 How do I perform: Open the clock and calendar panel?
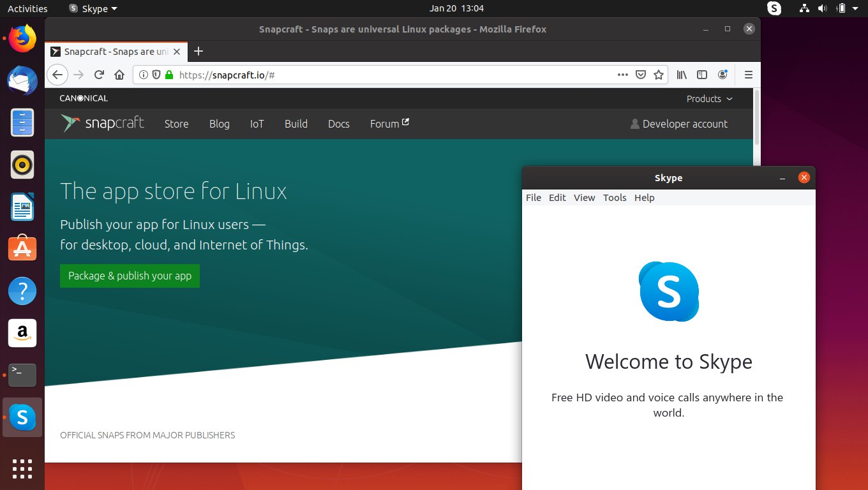456,9
